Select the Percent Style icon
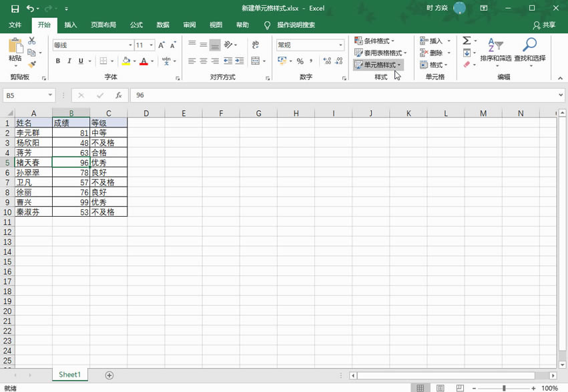 (x=300, y=62)
